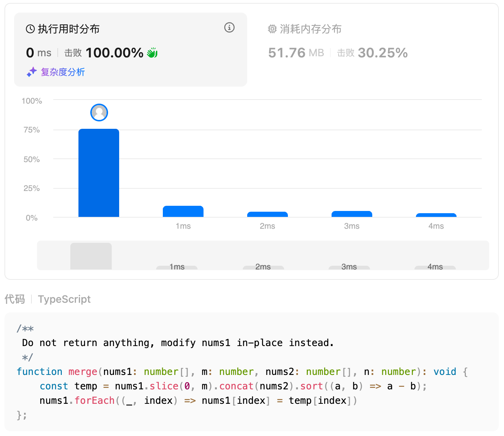Image resolution: width=504 pixels, height=436 pixels.
Task: Click the TypeScript language label
Action: coord(64,299)
